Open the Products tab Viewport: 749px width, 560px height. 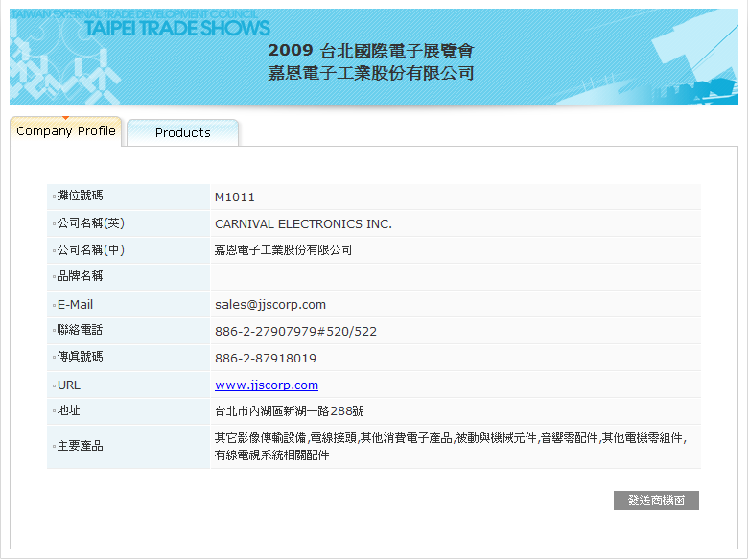tap(182, 133)
